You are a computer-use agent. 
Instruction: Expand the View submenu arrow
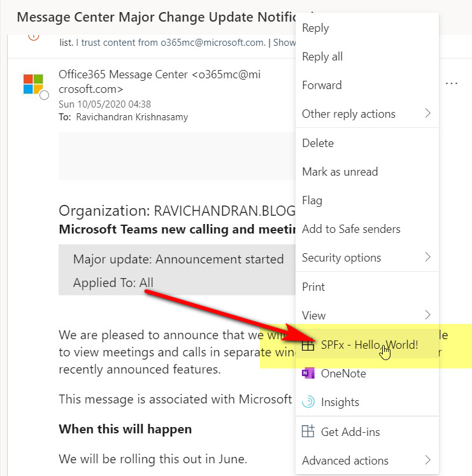click(427, 315)
